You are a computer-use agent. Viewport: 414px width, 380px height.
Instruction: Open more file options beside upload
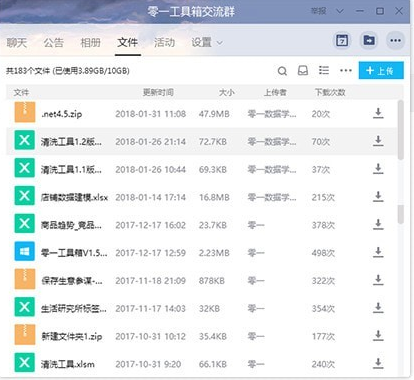tap(346, 70)
